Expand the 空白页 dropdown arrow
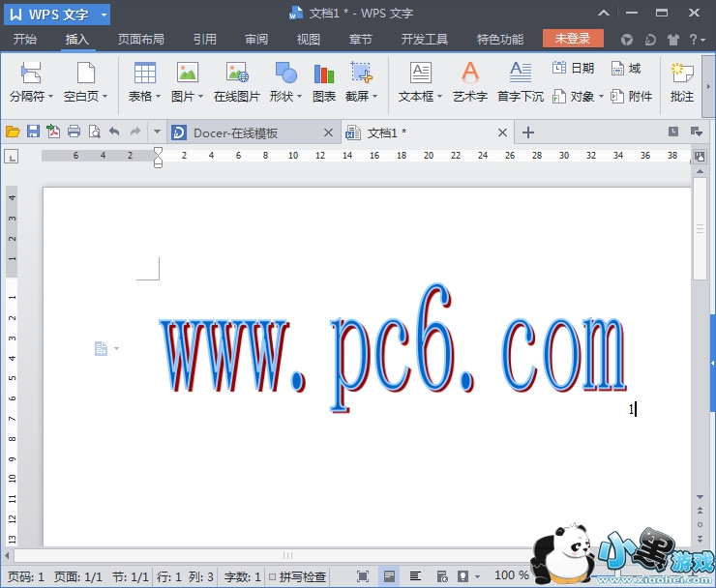Viewport: 716px width, 588px height. coord(105,97)
